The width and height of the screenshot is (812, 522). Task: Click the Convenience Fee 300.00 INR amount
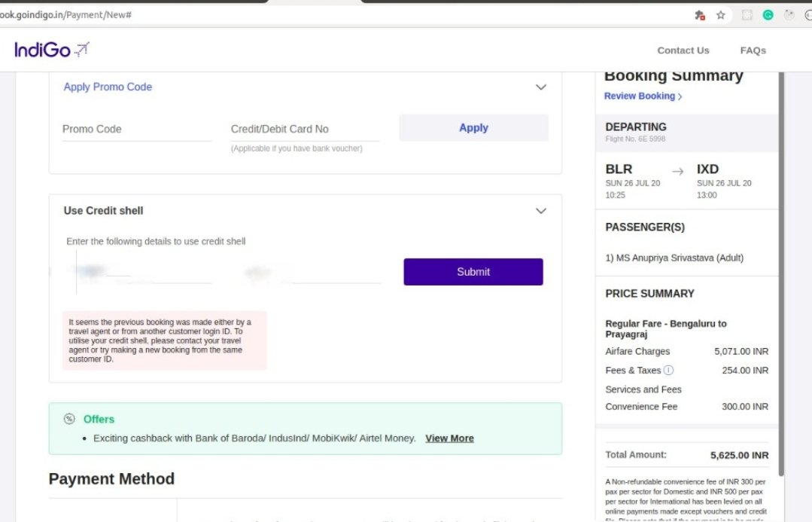click(x=745, y=407)
